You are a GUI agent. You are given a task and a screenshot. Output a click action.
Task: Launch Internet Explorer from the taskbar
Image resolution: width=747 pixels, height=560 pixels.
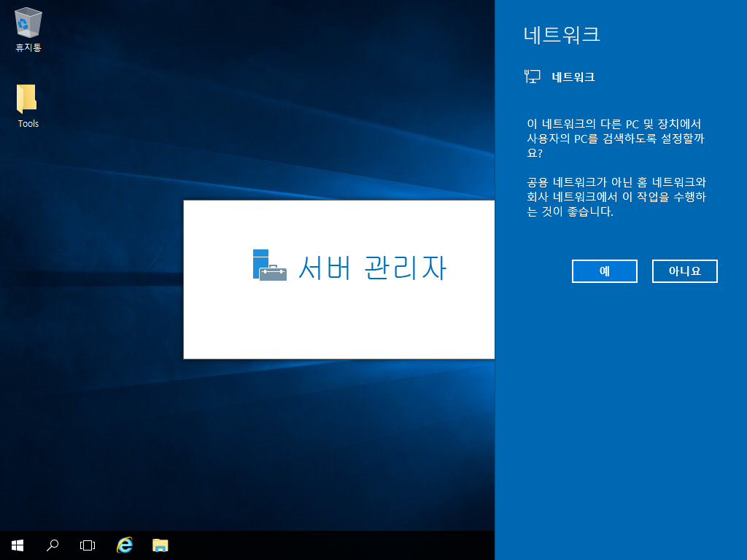(125, 545)
